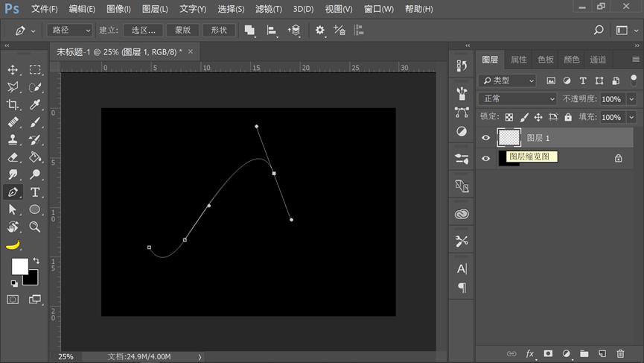Select the Eraser tool
The image size is (644, 363).
(x=13, y=157)
